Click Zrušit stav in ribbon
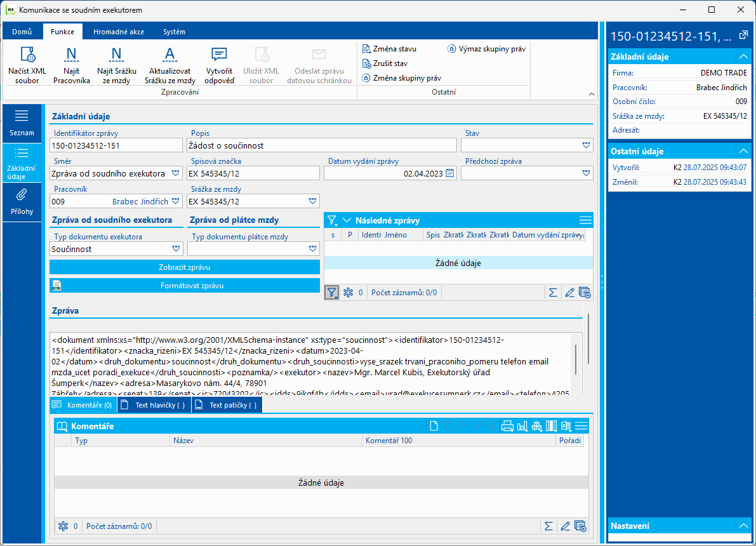This screenshot has width=756, height=546. pos(385,63)
